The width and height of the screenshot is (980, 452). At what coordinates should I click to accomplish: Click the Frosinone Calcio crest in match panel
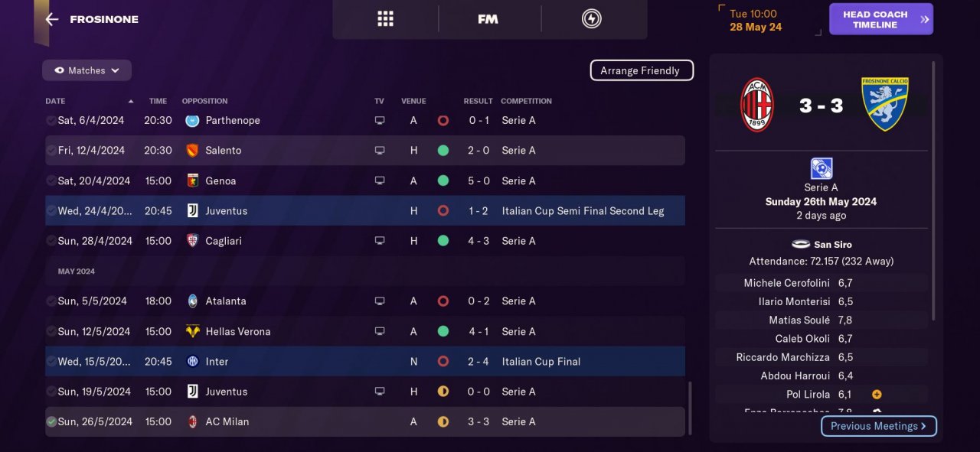885,104
